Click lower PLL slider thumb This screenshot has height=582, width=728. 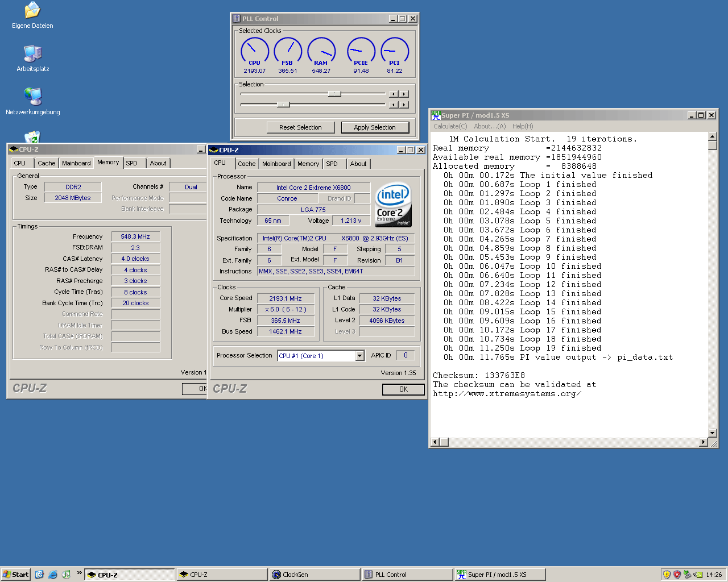coord(283,105)
